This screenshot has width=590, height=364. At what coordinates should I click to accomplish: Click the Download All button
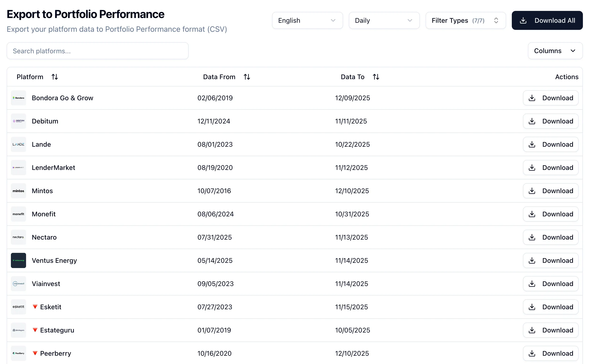(547, 20)
